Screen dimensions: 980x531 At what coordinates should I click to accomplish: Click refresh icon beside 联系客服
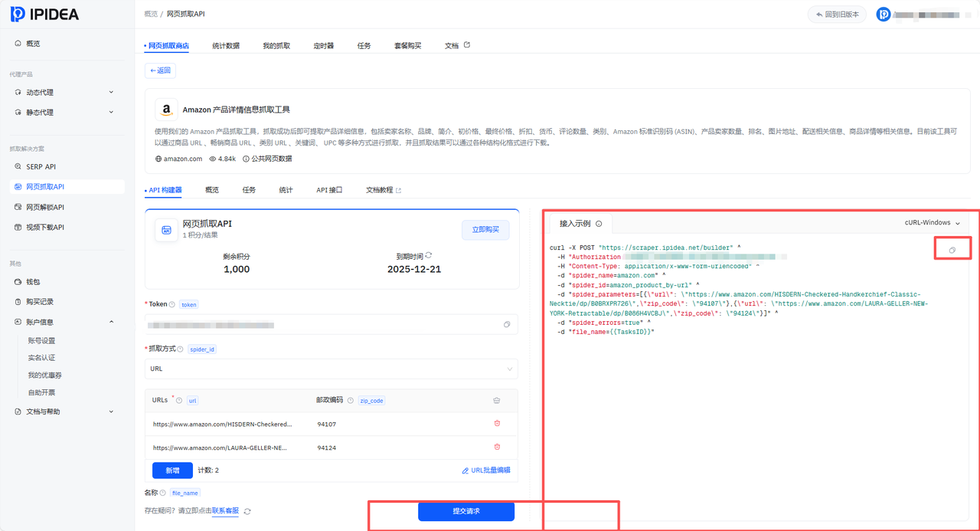point(247,511)
